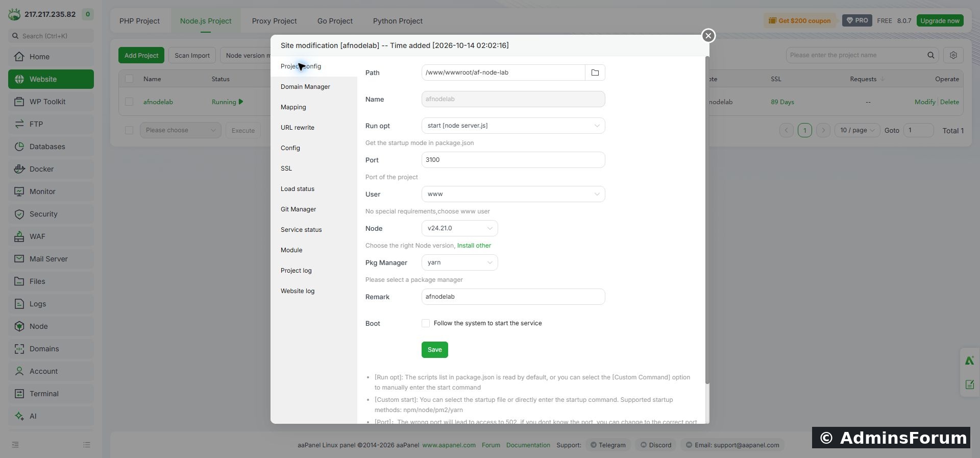Tick the batch action checkbox beside Please choose
This screenshot has height=458, width=980.
[129, 130]
